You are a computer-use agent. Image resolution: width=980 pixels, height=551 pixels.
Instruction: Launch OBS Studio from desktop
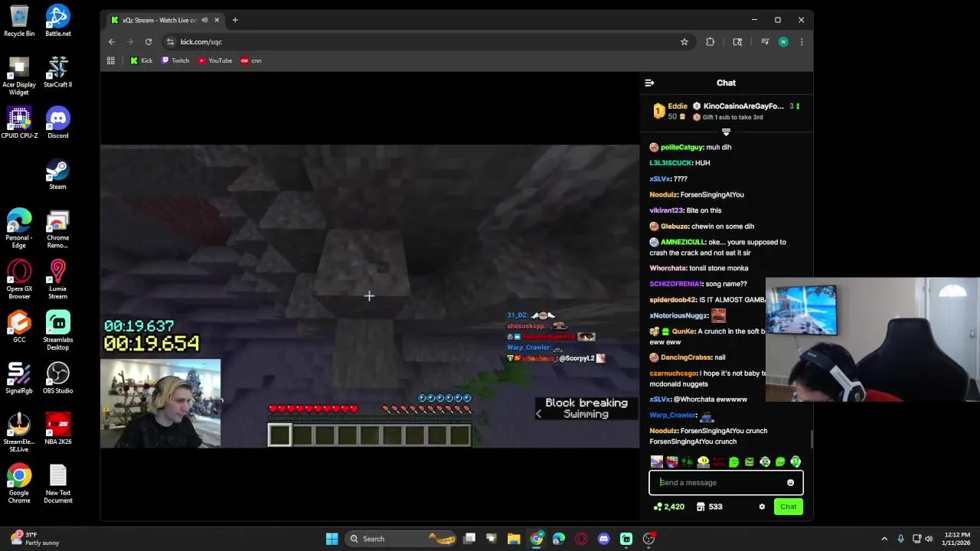tap(58, 378)
